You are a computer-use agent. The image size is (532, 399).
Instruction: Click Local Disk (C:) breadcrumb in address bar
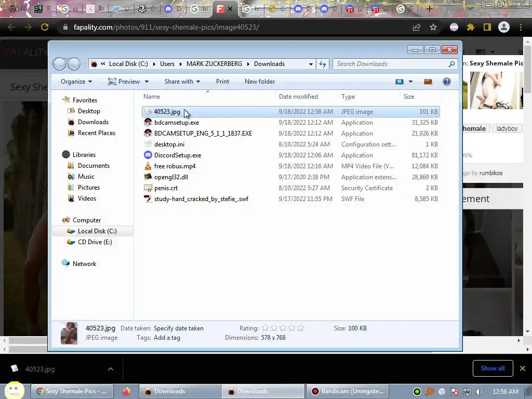(129, 64)
